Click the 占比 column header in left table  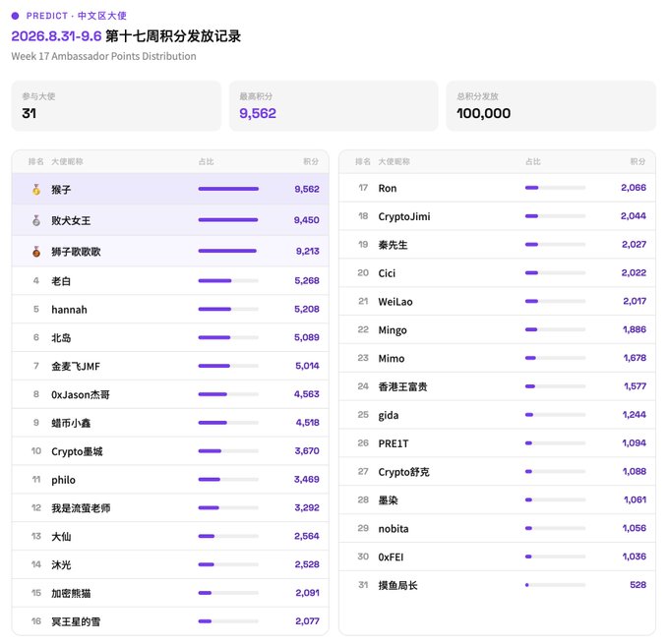[206, 161]
